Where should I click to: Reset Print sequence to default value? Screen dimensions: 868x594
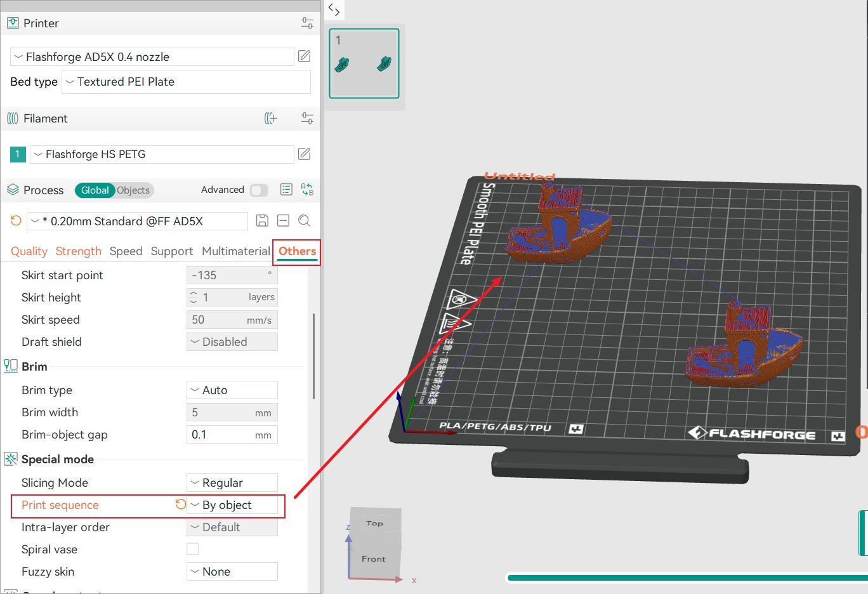click(181, 505)
